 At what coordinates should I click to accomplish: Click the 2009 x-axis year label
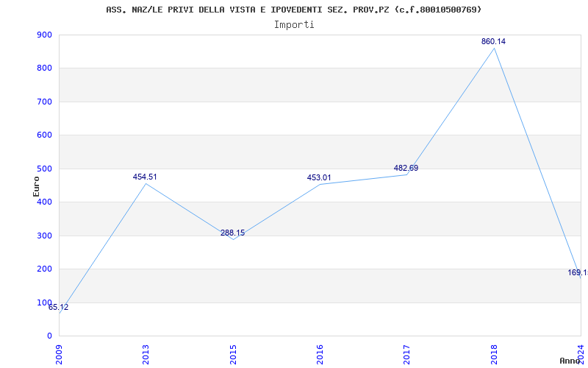[59, 355]
